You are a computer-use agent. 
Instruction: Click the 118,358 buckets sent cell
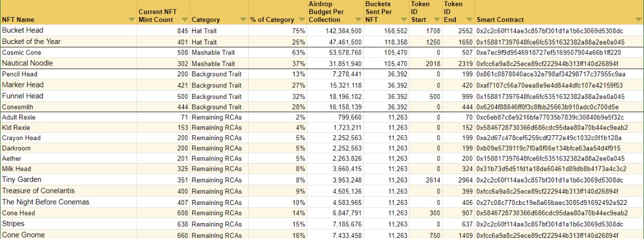[386, 42]
